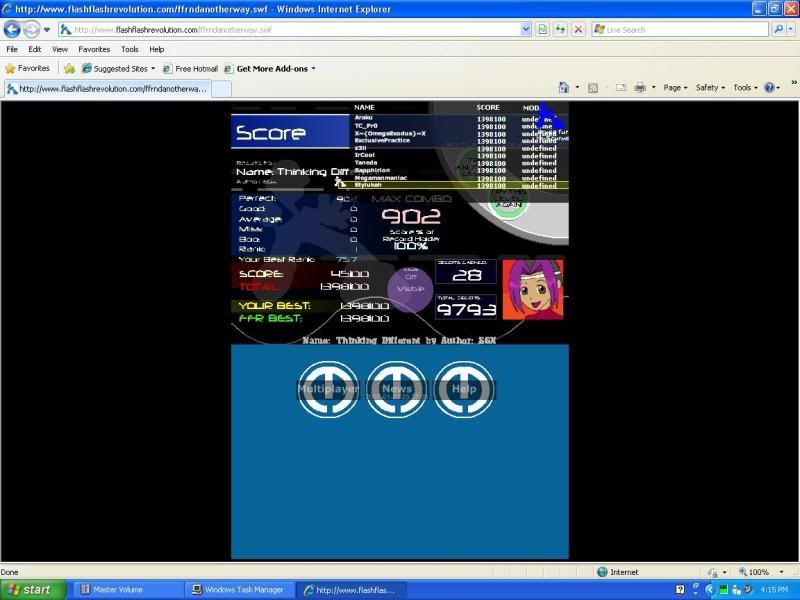Screen dimensions: 800x600
Task: Click the Windows Start button
Action: (x=28, y=590)
